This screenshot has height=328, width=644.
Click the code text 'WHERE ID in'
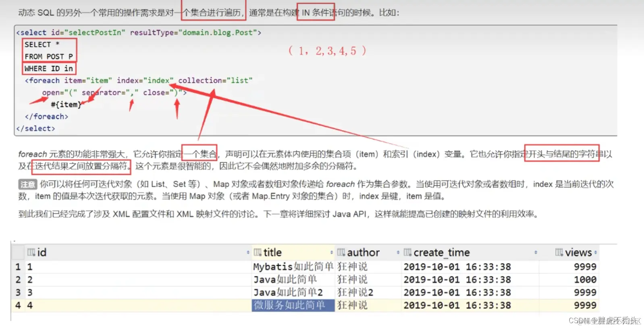click(49, 69)
